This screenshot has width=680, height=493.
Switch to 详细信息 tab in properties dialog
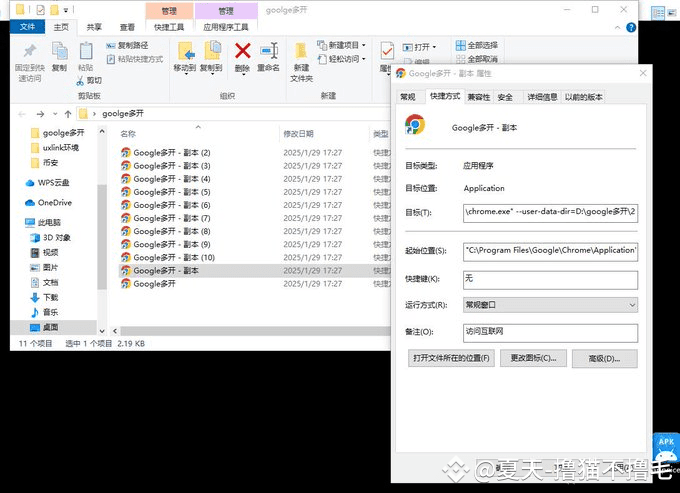click(542, 97)
